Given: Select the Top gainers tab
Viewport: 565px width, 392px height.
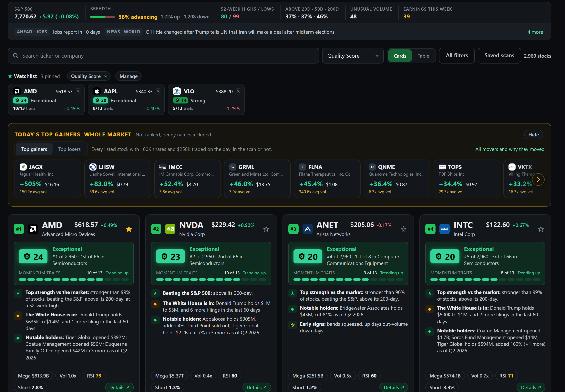Looking at the screenshot, I should coord(34,149).
